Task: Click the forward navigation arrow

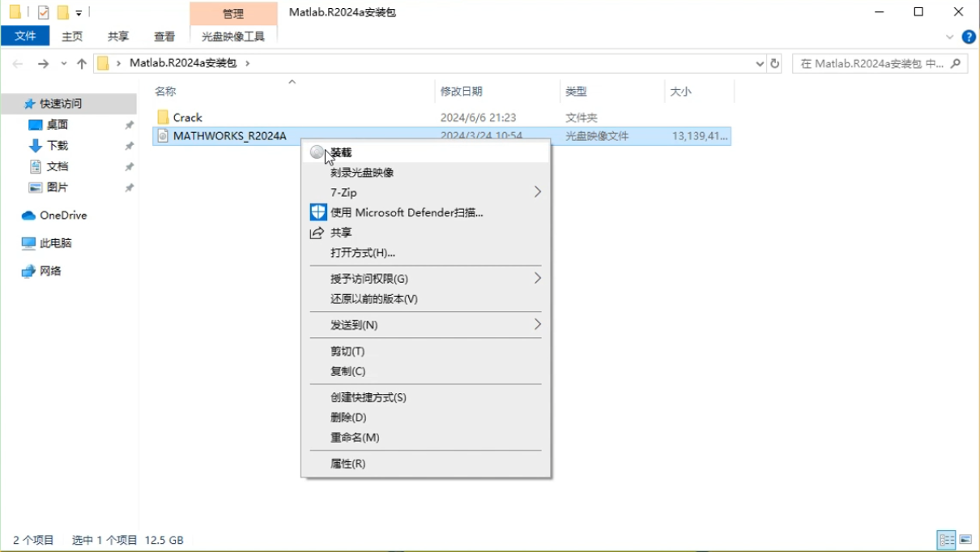Action: [x=43, y=63]
